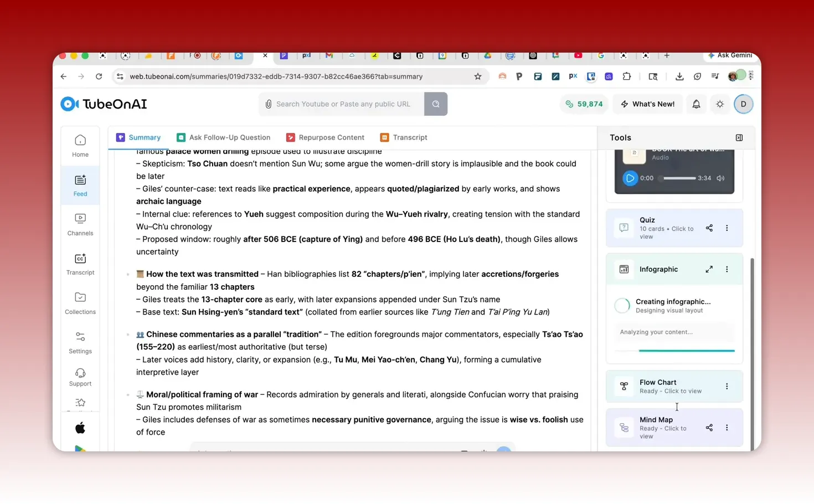Click the browser address bar URL
The width and height of the screenshot is (814, 504).
pyautogui.click(x=276, y=76)
